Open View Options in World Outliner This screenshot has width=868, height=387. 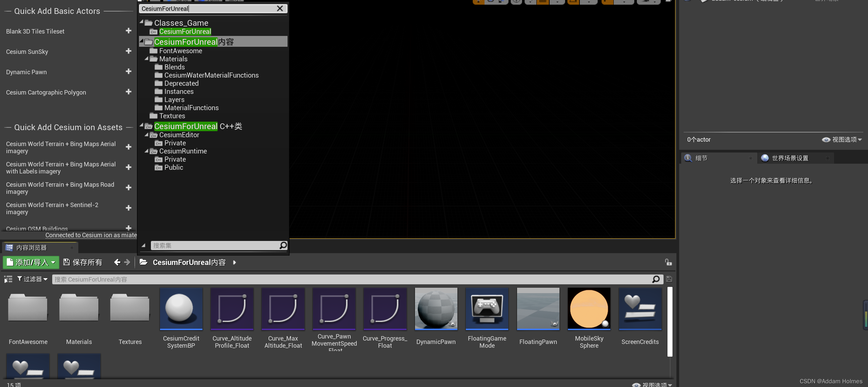842,140
